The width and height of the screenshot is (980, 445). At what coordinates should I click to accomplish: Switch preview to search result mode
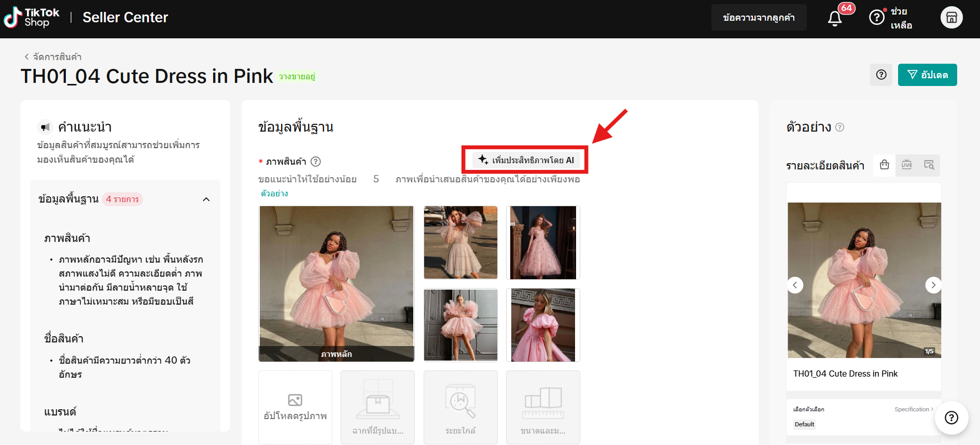929,165
